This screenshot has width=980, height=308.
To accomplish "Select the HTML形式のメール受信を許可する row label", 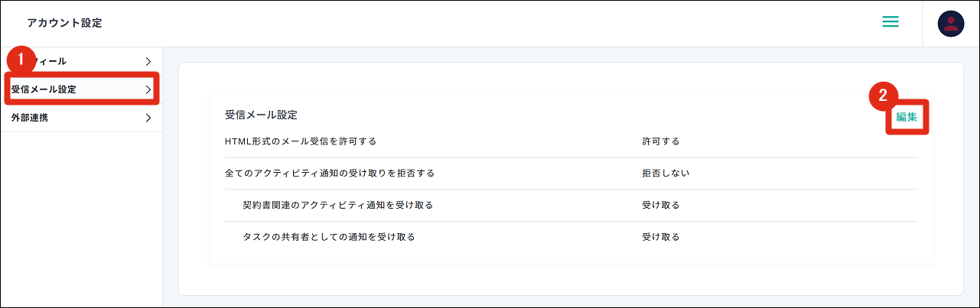I will [301, 141].
